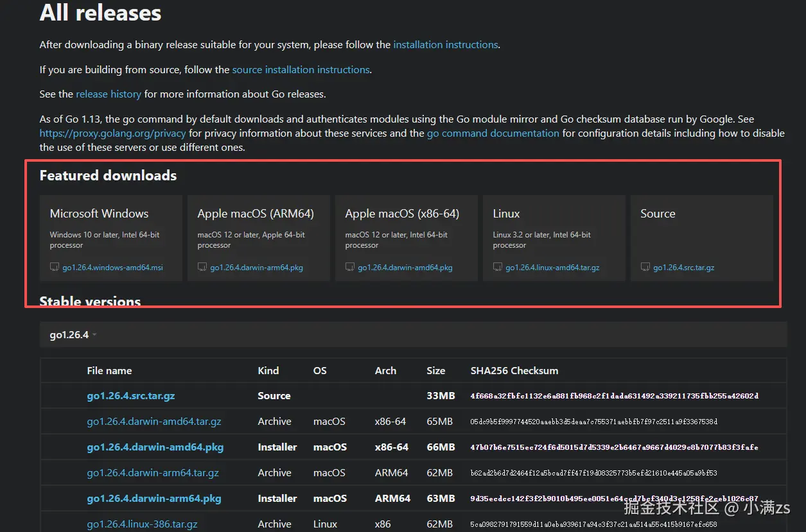Select the Microsoft Windows card title
The width and height of the screenshot is (806, 532).
[x=99, y=214]
